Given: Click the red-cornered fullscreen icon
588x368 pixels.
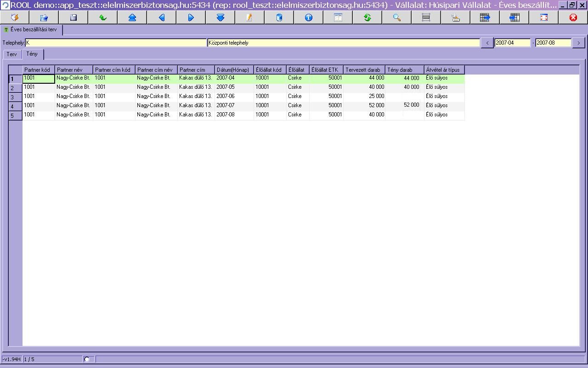Looking at the screenshot, I should pyautogui.click(x=544, y=17).
